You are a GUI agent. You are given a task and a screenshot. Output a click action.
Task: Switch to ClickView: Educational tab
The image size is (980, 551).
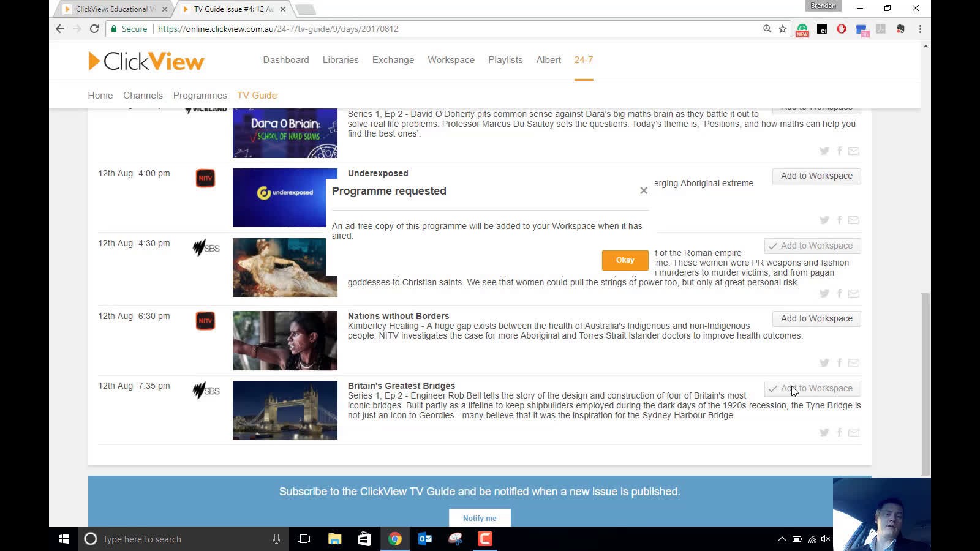(x=115, y=9)
